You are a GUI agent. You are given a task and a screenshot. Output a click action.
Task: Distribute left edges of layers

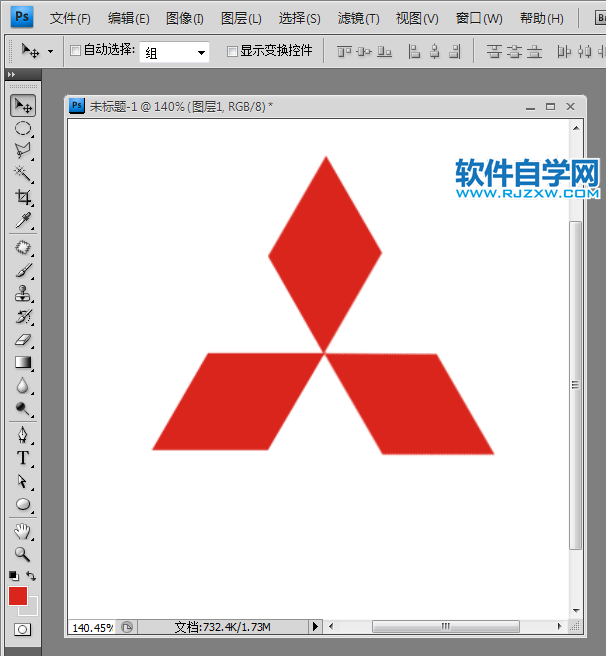pos(564,52)
